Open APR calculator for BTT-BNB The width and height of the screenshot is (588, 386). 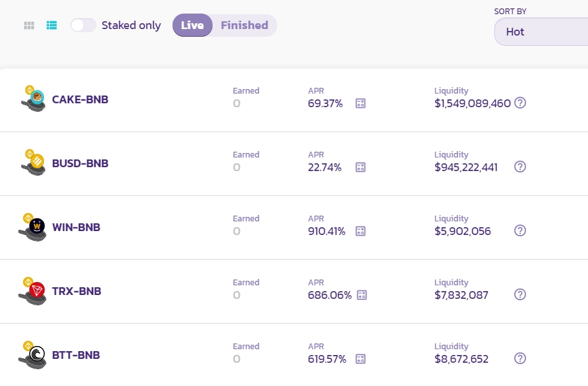(361, 359)
